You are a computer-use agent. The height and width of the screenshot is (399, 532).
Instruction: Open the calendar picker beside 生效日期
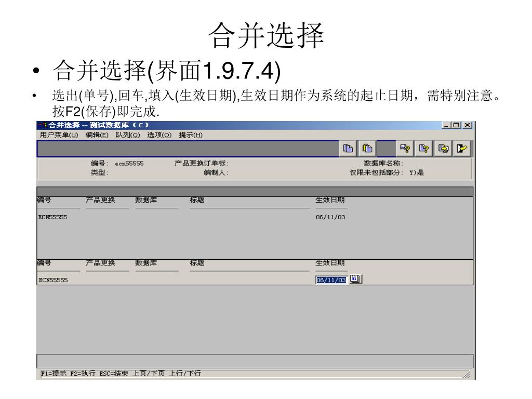(355, 279)
